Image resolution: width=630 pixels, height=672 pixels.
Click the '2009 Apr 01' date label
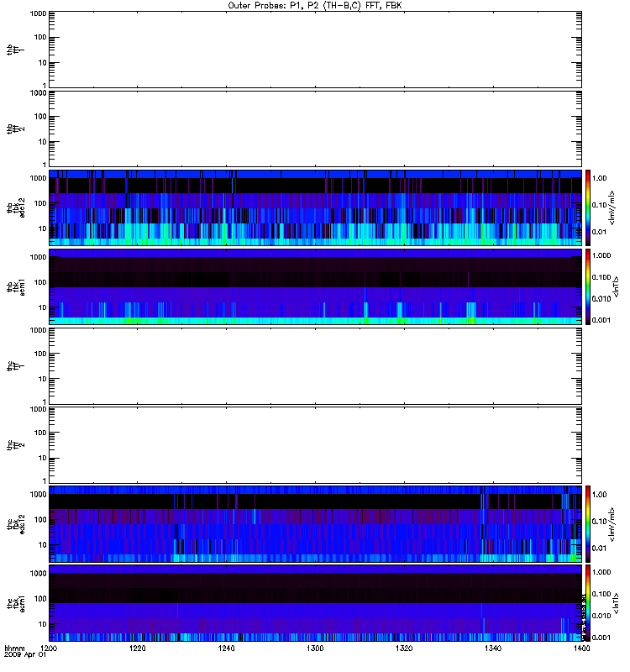25,655
